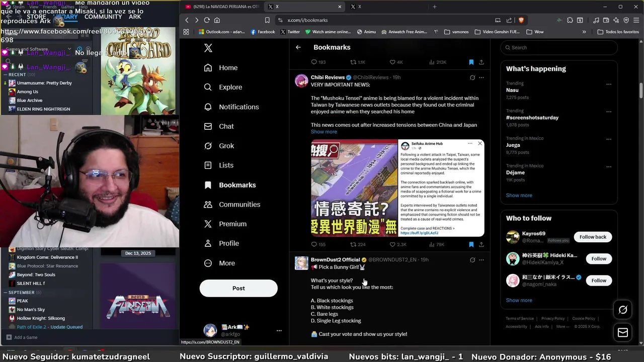644x362 pixels.
Task: Open the Facebook bookmark in the bookmarks bar
Action: tap(262, 32)
